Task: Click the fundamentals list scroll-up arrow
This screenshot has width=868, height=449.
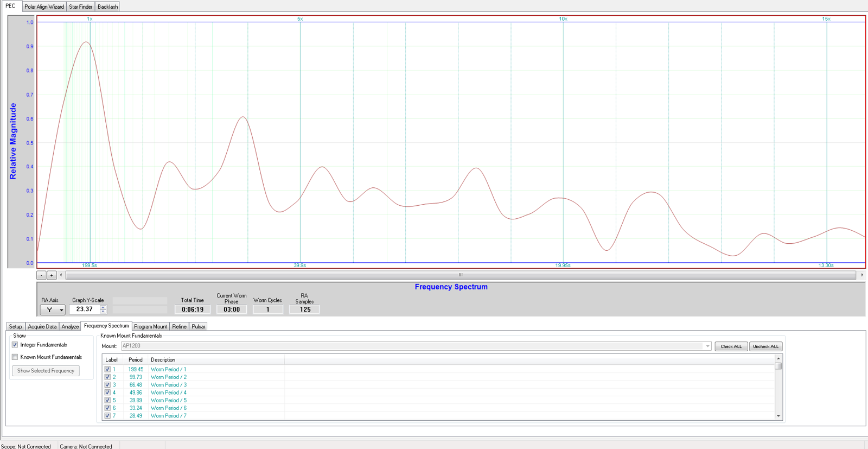Action: coord(778,359)
